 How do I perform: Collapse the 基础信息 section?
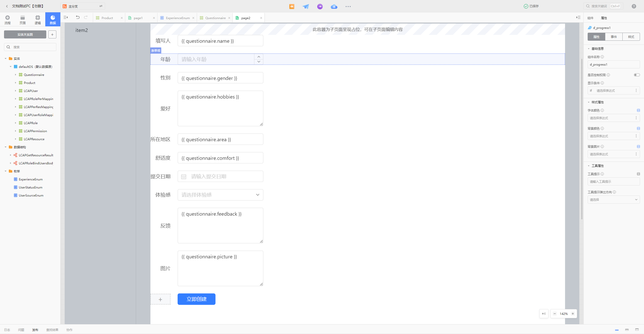[589, 49]
